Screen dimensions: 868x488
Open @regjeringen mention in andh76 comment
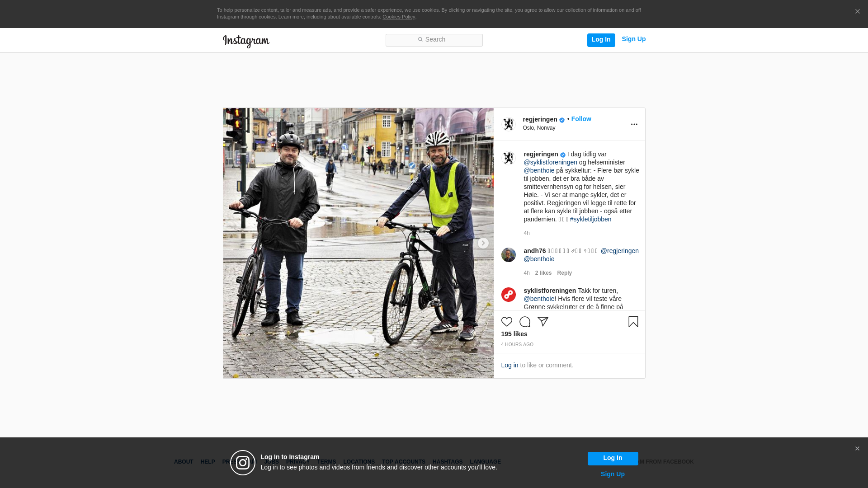pyautogui.click(x=619, y=251)
